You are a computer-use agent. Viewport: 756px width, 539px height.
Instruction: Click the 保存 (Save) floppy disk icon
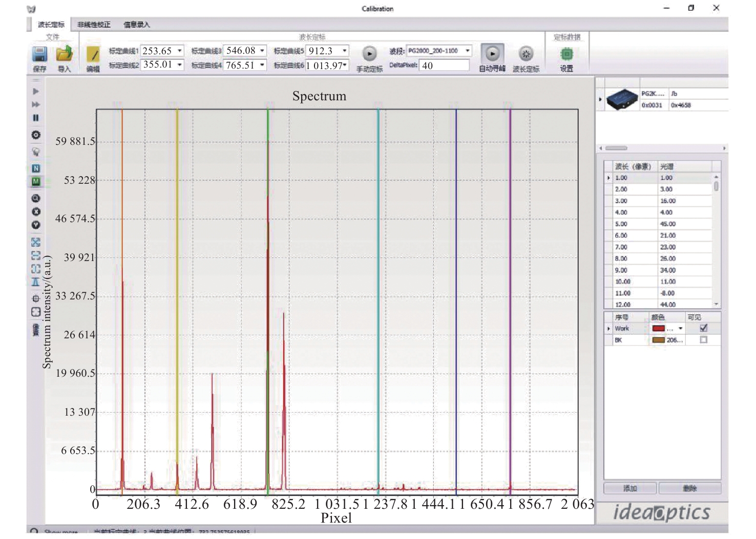pyautogui.click(x=39, y=54)
